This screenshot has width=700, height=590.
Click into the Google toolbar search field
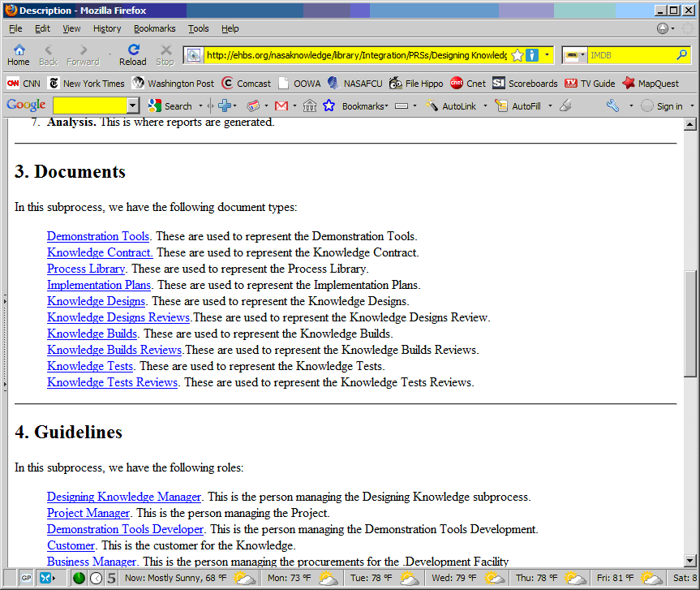[x=90, y=106]
